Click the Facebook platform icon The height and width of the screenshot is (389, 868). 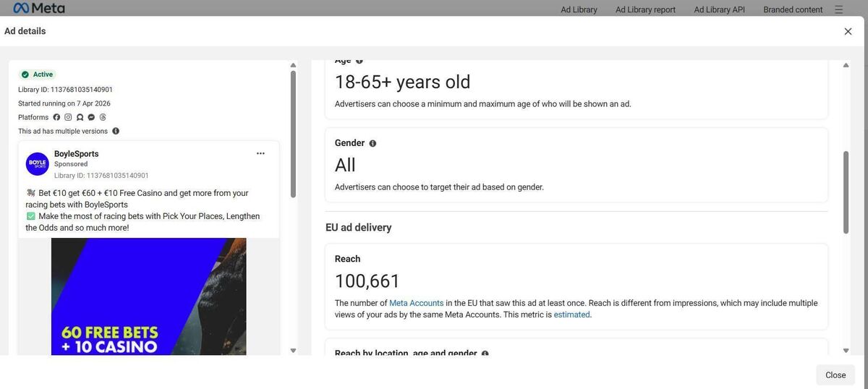(x=56, y=117)
